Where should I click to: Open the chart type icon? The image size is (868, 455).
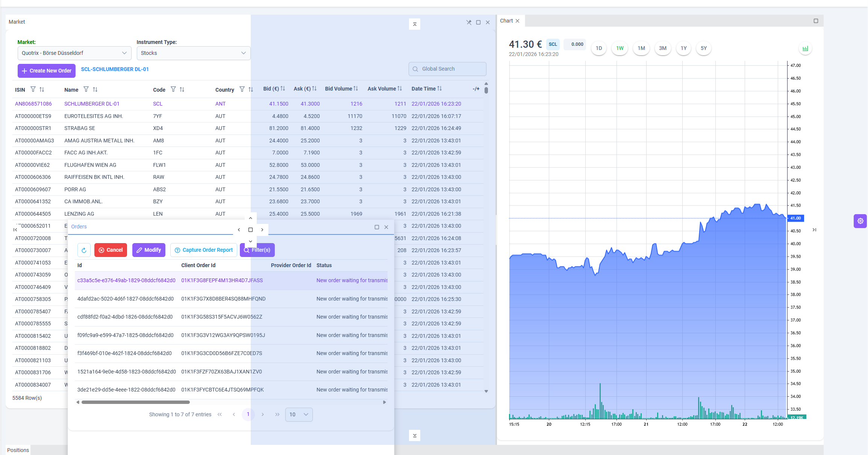click(805, 48)
